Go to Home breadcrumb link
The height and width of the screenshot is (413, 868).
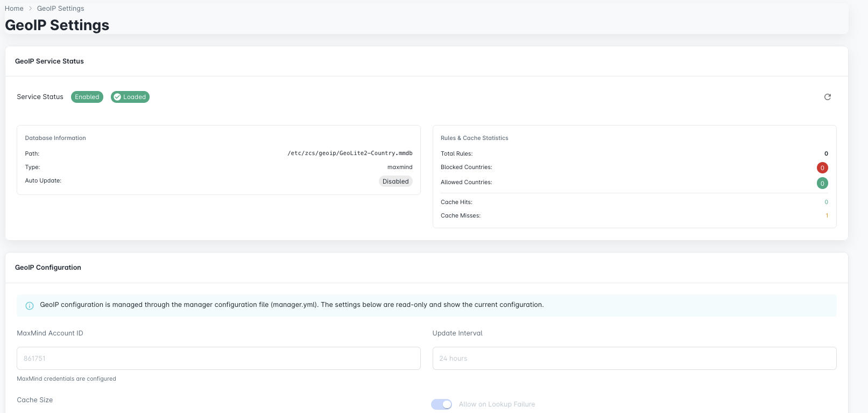(14, 9)
